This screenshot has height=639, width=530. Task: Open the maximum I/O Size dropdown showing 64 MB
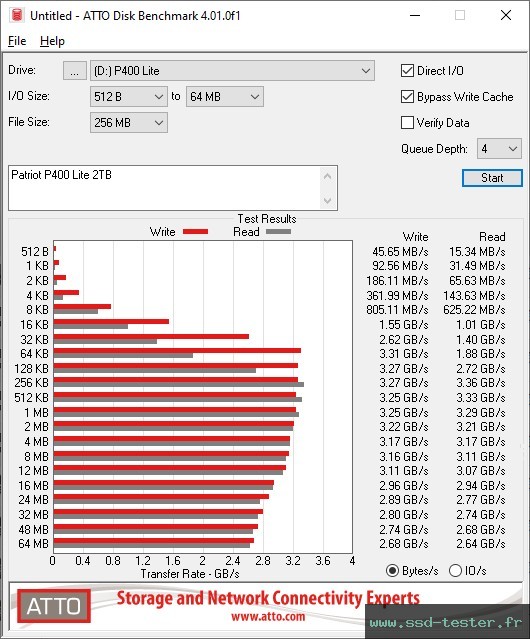coord(225,97)
